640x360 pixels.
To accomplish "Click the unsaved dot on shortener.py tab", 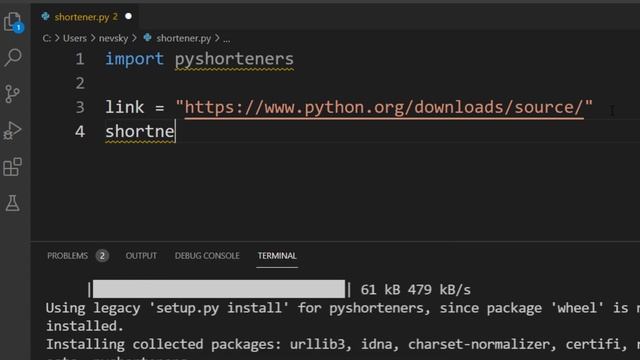I will pos(129,16).
